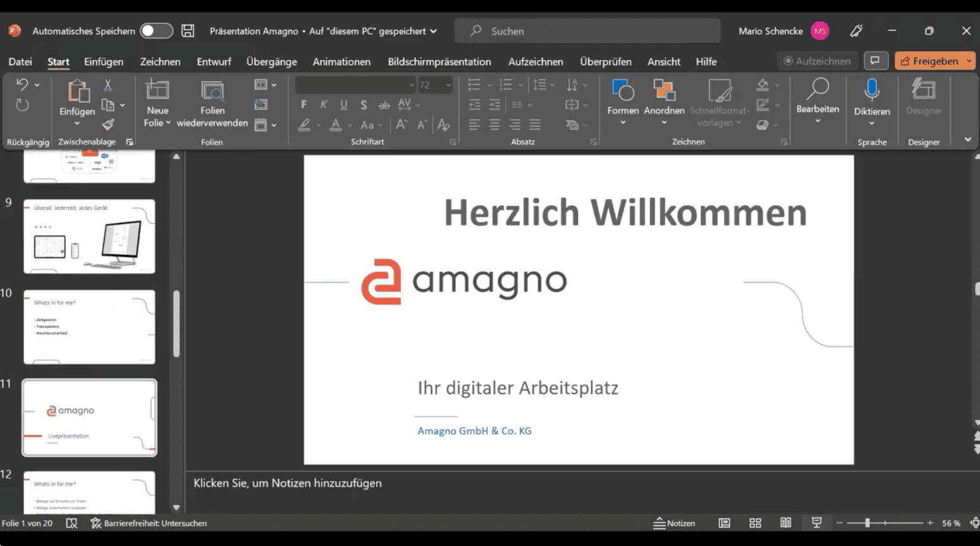This screenshot has width=980, height=546.
Task: Click the Suchen search box
Action: [587, 30]
